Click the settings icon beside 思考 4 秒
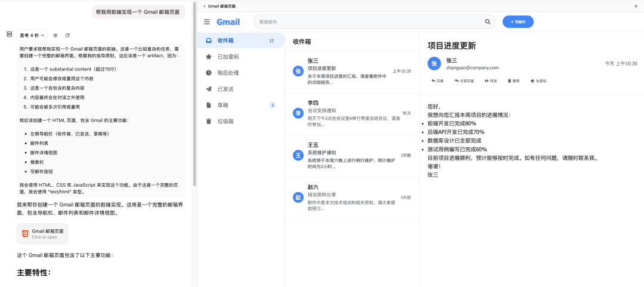 (x=55, y=35)
